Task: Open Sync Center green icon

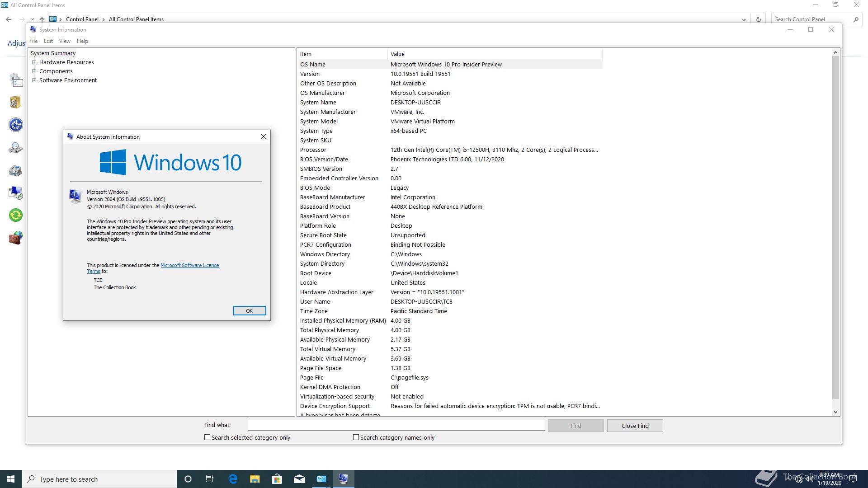Action: (x=16, y=215)
